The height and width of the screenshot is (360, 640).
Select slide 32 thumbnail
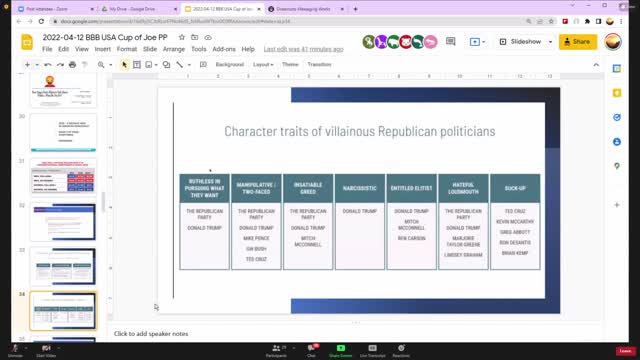point(63,222)
